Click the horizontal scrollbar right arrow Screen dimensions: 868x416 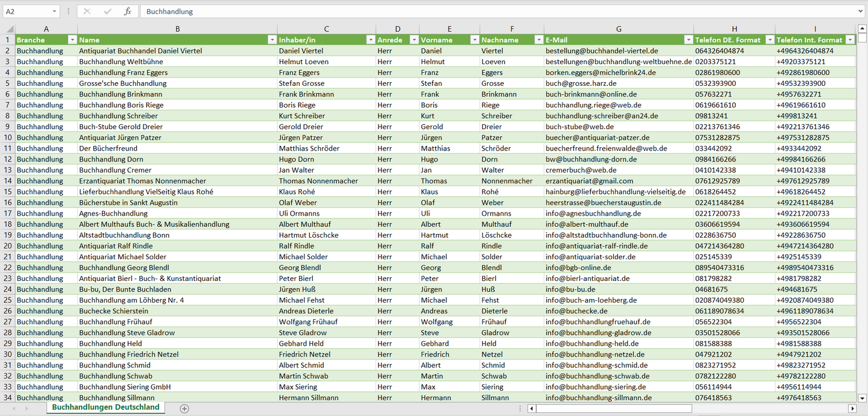point(852,408)
